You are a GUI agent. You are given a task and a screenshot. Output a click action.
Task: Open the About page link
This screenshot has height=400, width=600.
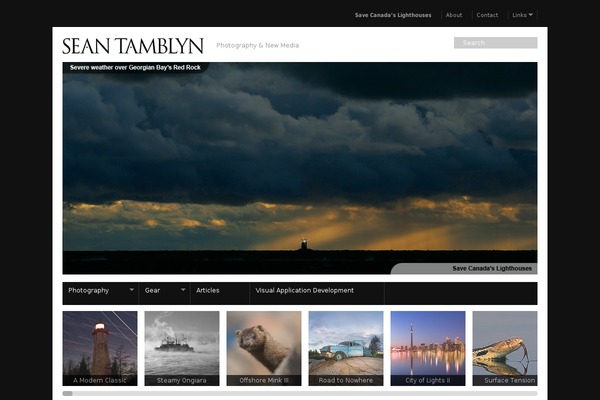[x=454, y=15]
